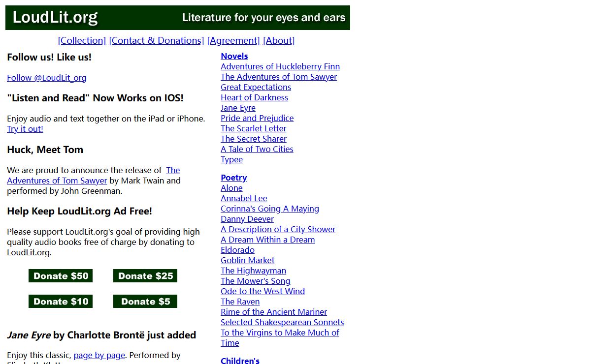Open the Children's category heading
Image resolution: width=591 pixels, height=364 pixels.
pyautogui.click(x=240, y=361)
